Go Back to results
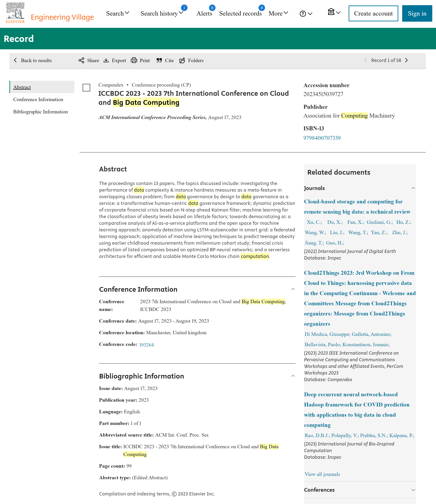This screenshot has width=436, height=504. (36, 60)
